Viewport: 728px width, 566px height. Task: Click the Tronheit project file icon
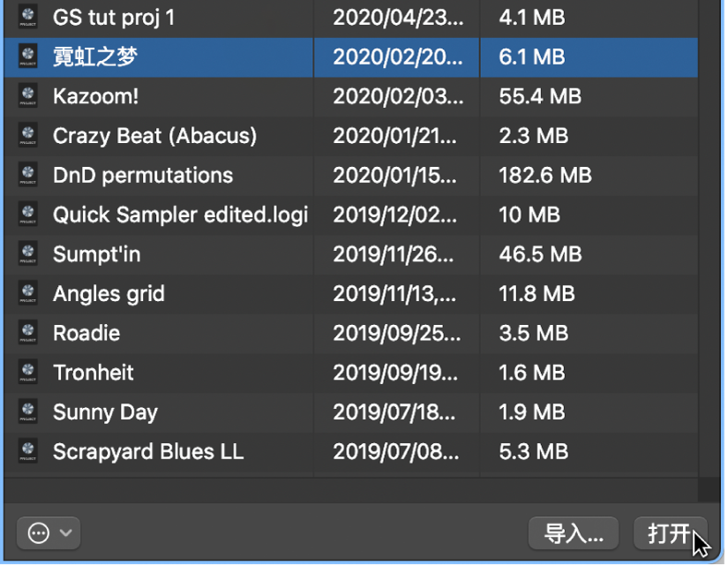click(x=27, y=373)
